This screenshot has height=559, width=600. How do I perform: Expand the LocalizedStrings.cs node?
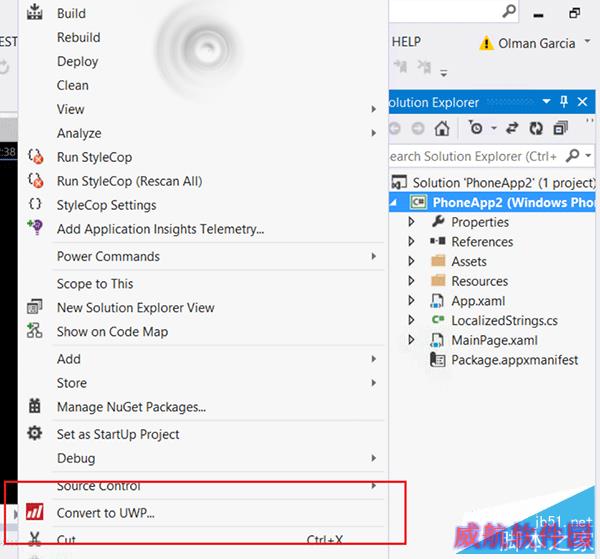pos(411,320)
